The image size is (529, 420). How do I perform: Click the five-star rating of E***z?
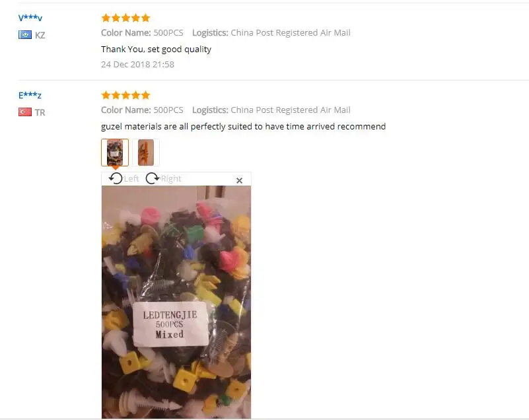click(x=126, y=95)
